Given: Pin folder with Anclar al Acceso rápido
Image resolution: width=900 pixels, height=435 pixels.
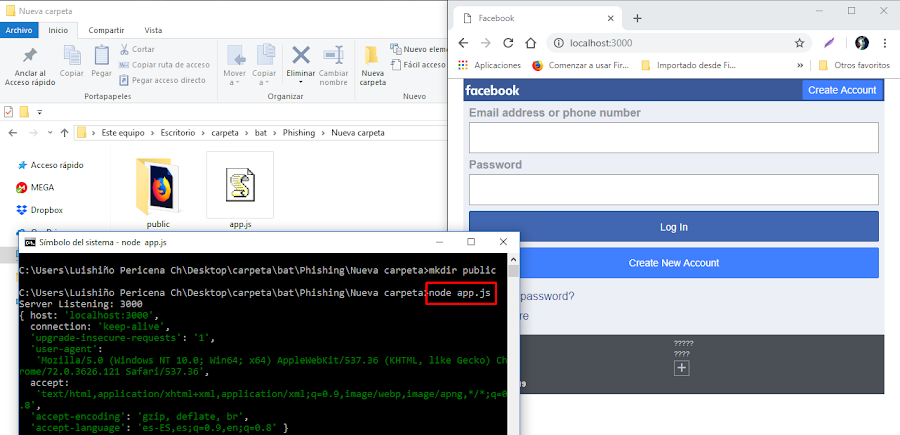Looking at the screenshot, I should (30, 66).
